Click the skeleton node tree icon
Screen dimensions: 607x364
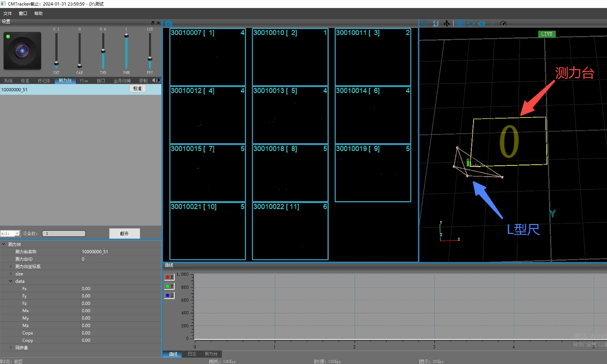click(447, 24)
